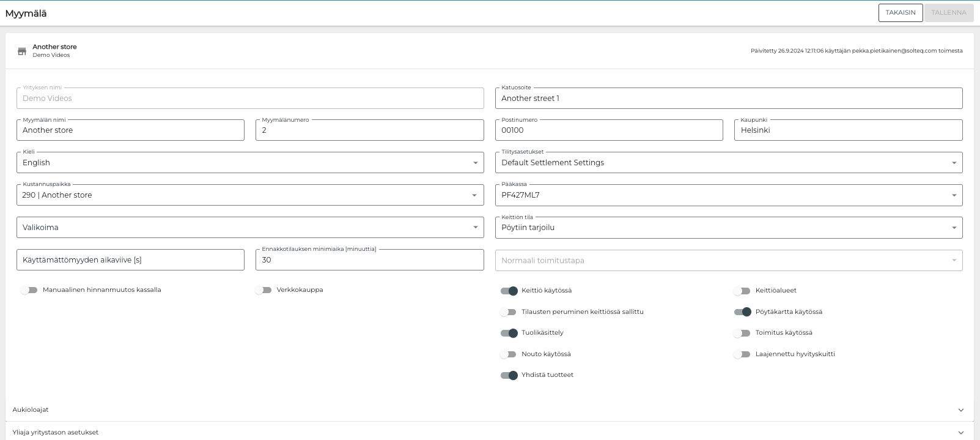Click the Takaisin button
This screenshot has width=980, height=440.
(900, 13)
